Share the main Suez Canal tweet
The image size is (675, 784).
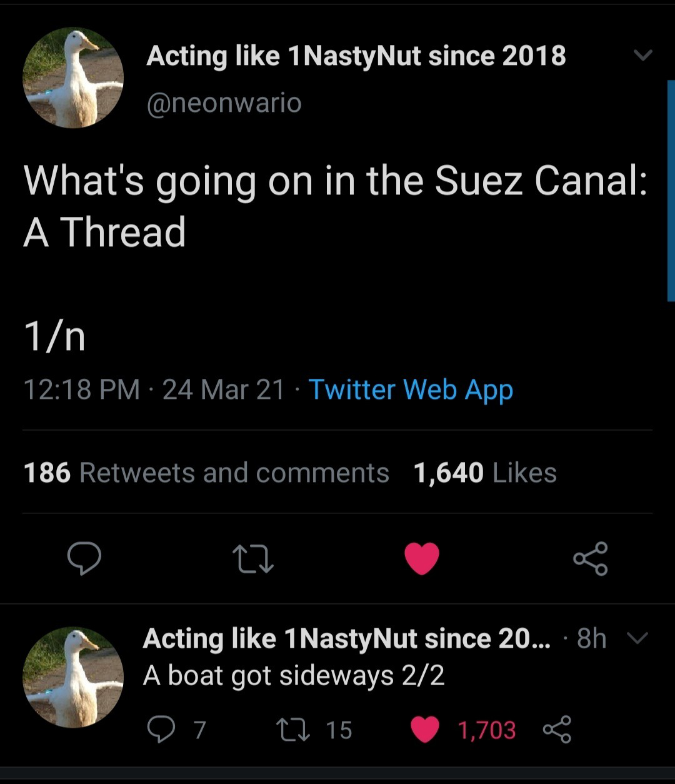[591, 558]
